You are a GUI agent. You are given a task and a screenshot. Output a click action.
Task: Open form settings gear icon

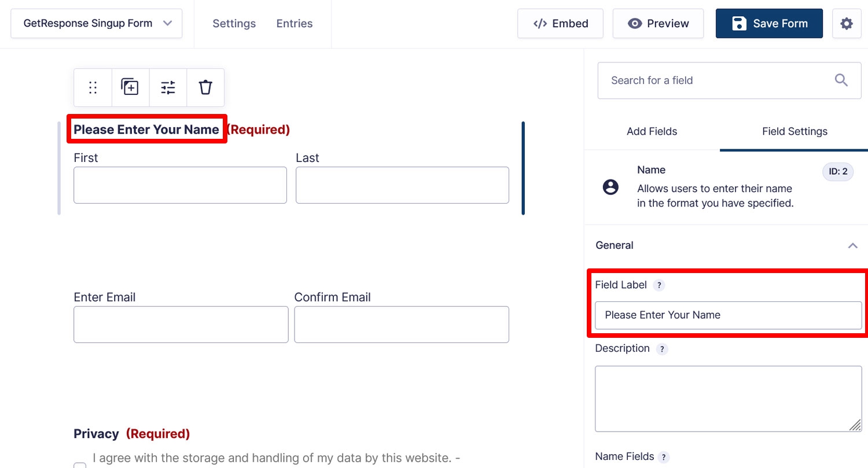click(847, 24)
